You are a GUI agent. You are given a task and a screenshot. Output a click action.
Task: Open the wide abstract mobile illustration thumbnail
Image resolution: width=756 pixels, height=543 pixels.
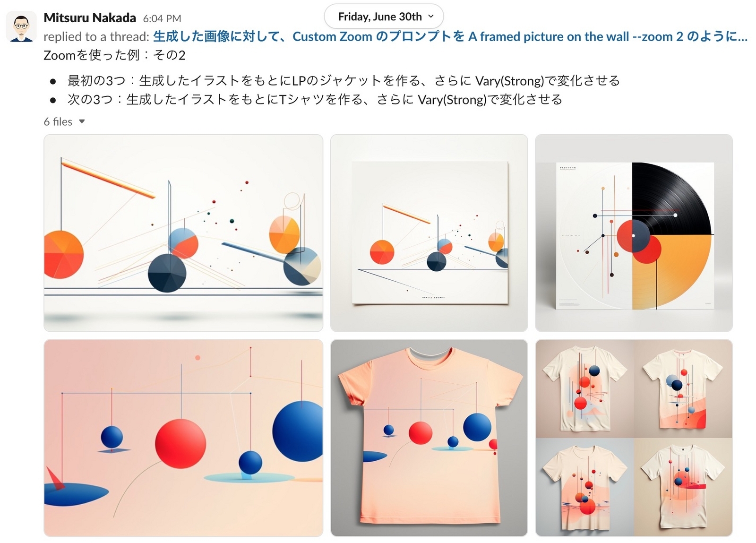(x=183, y=233)
